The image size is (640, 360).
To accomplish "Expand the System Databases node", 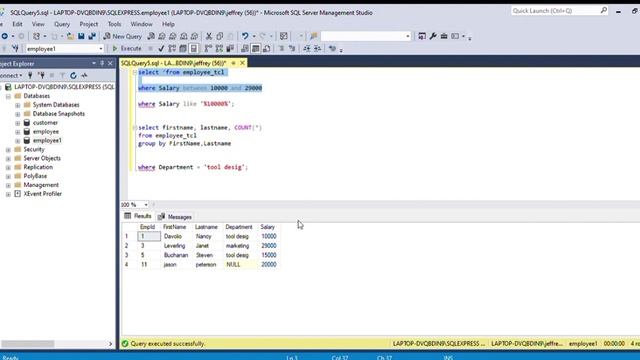I will click(18, 105).
